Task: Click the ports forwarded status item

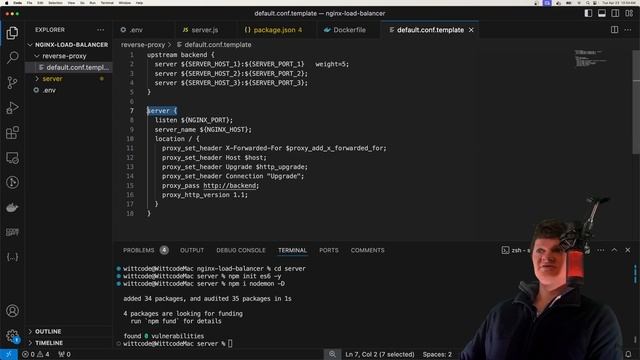Action: coord(64,354)
